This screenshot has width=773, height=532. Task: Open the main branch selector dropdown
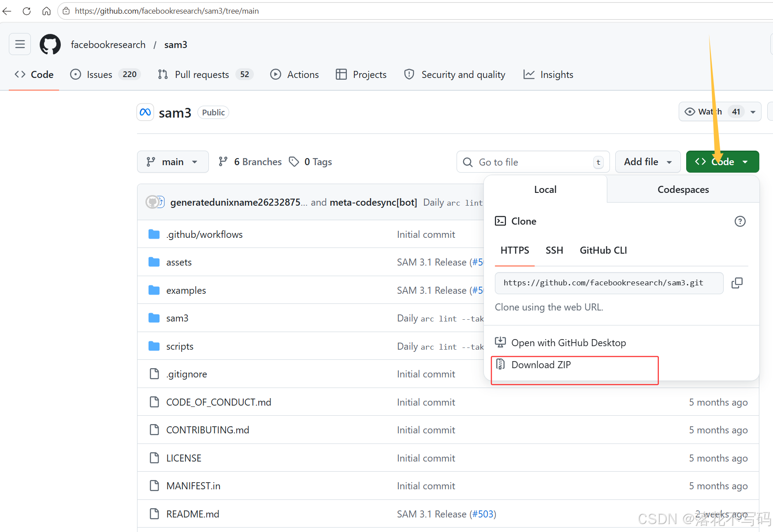point(173,162)
